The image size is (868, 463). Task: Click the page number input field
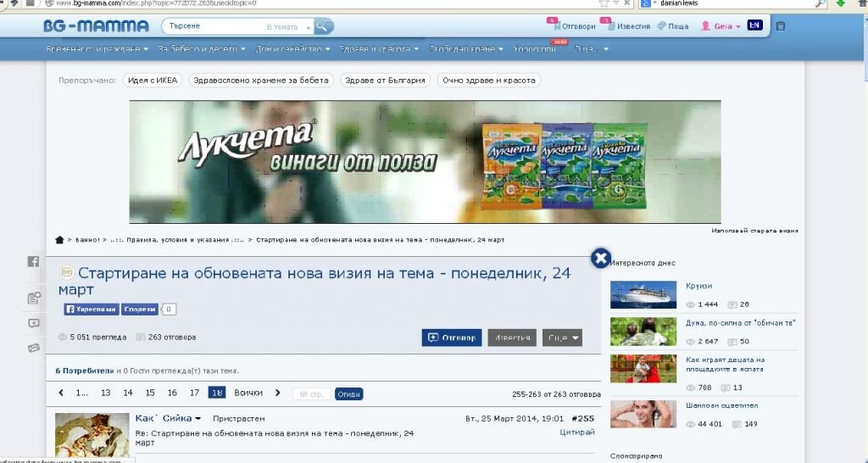tap(311, 394)
